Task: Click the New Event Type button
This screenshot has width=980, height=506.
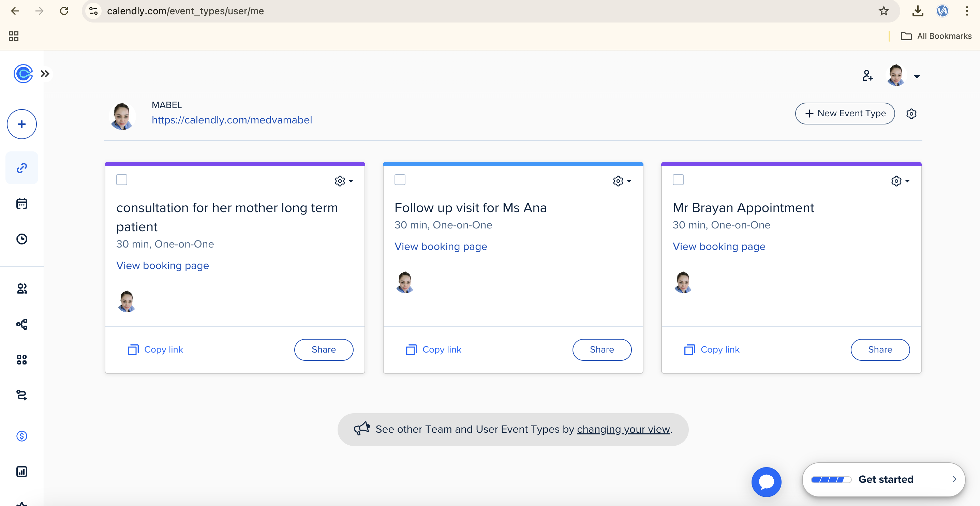Action: point(845,114)
